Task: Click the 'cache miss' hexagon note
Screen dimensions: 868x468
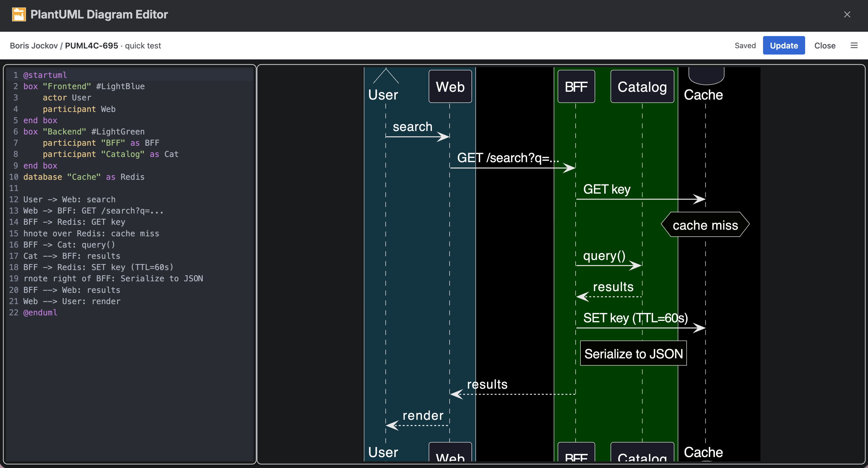Action: coord(705,224)
